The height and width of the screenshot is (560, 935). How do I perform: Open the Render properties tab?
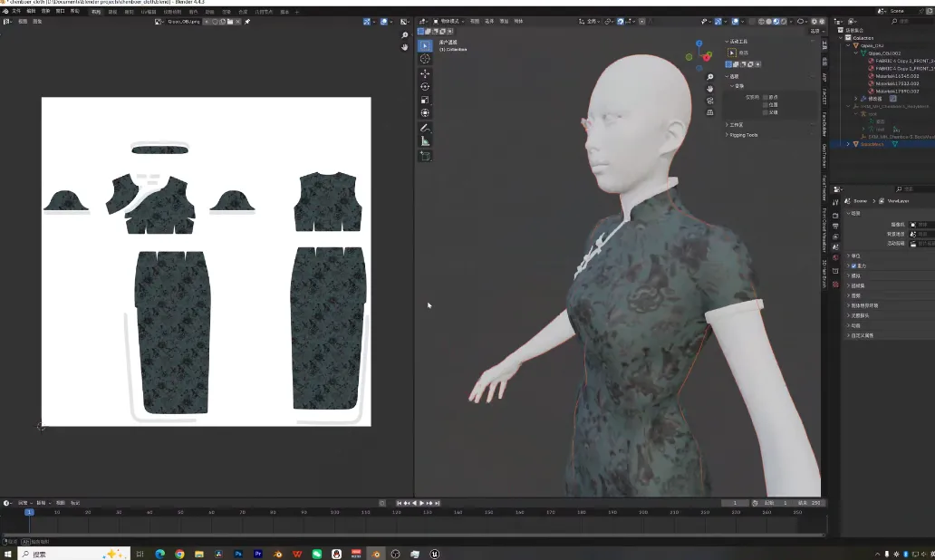click(x=835, y=216)
